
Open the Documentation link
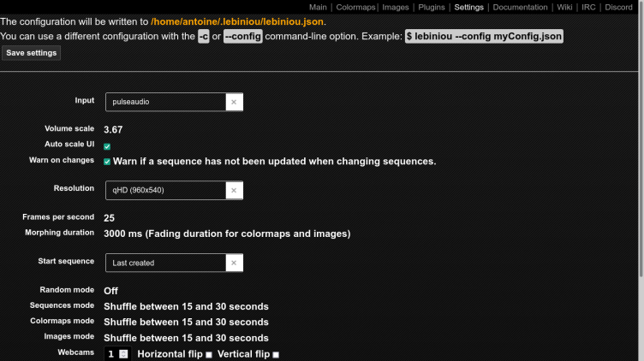coord(520,7)
